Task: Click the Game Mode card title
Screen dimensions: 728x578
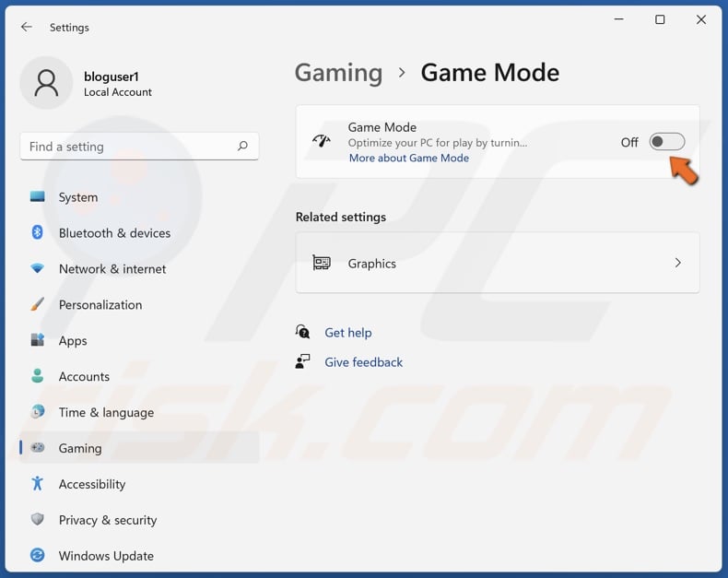Action: (382, 127)
